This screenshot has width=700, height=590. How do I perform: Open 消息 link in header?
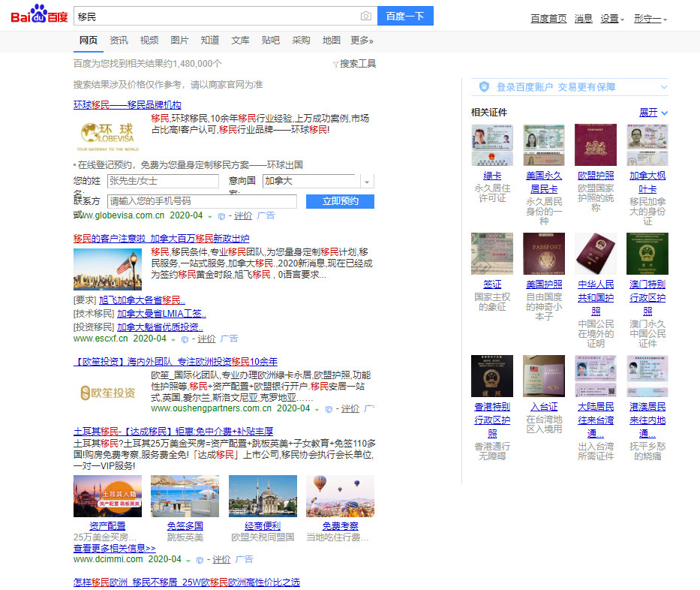coord(583,19)
